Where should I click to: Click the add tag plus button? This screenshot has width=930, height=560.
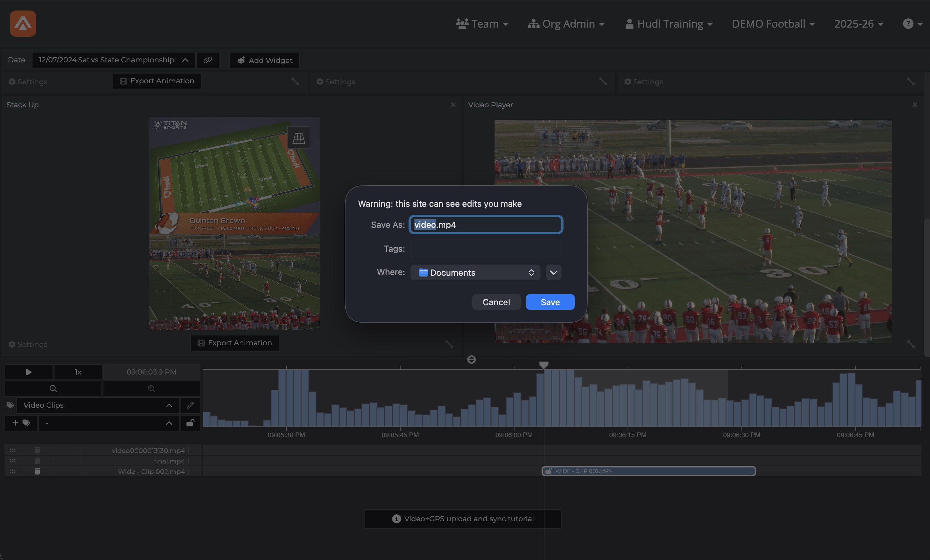pos(21,423)
